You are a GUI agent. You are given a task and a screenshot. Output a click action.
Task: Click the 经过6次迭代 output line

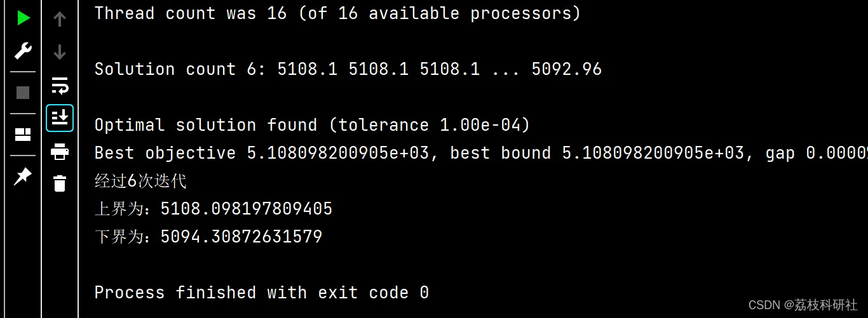(140, 181)
